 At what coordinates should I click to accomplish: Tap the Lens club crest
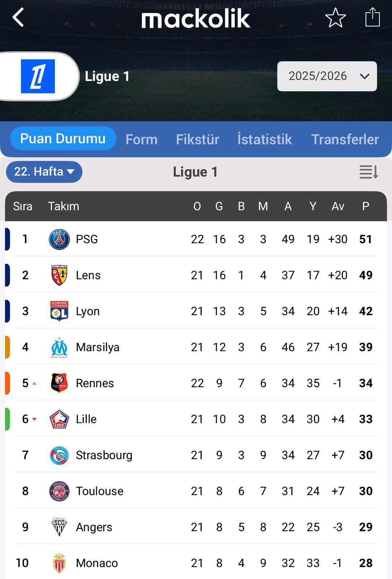[x=59, y=275]
